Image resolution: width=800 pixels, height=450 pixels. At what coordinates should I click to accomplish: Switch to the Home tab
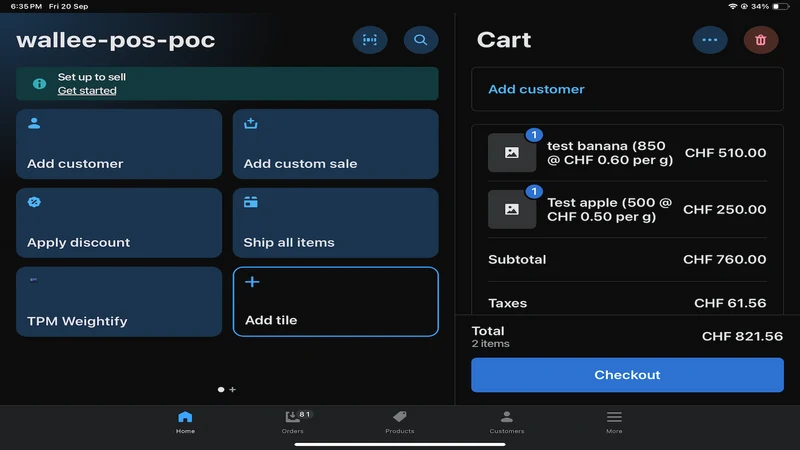[x=185, y=422]
